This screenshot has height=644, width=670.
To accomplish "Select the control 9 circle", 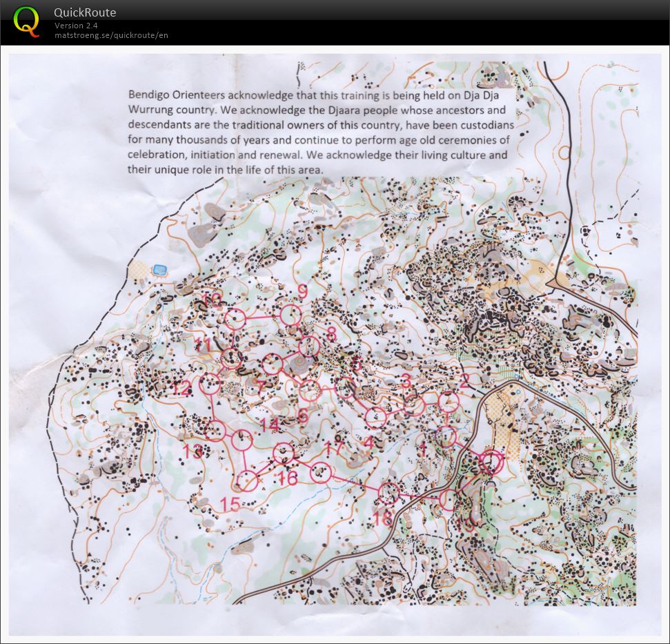I will [290, 315].
